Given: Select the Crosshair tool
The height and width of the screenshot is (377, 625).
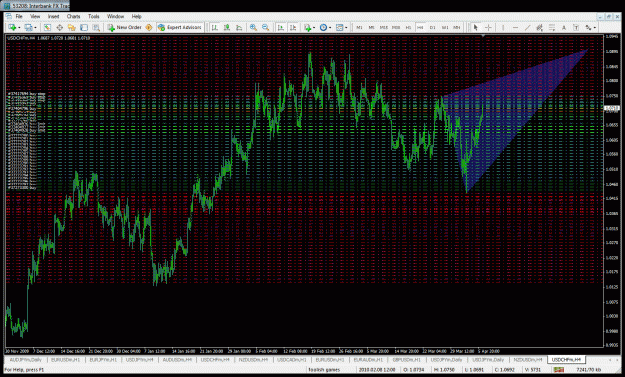Looking at the screenshot, I should point(488,27).
